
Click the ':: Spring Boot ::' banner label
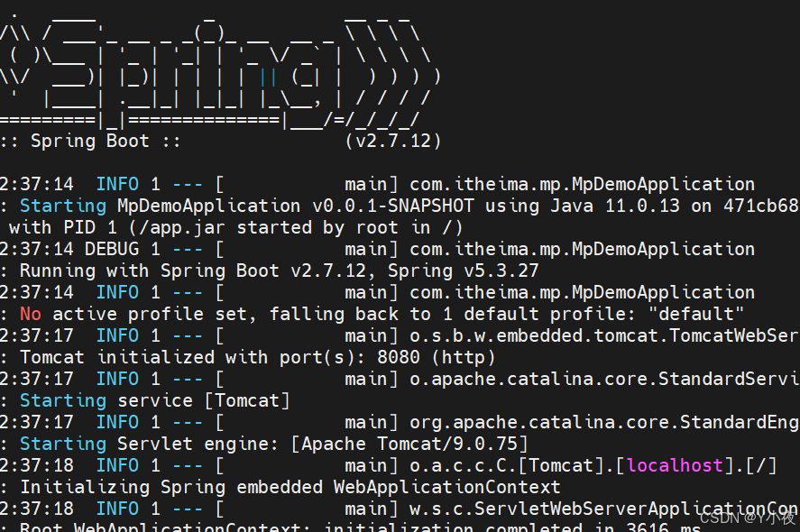90,141
